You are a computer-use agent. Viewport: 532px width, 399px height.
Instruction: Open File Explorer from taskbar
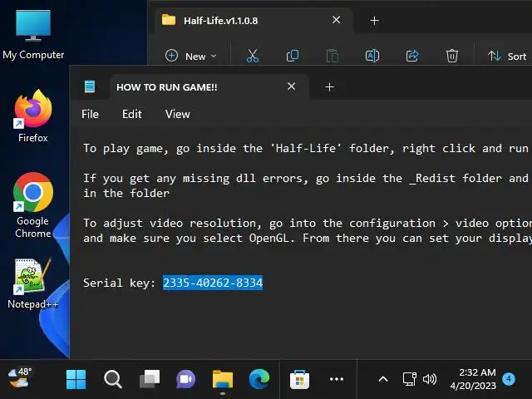click(223, 379)
